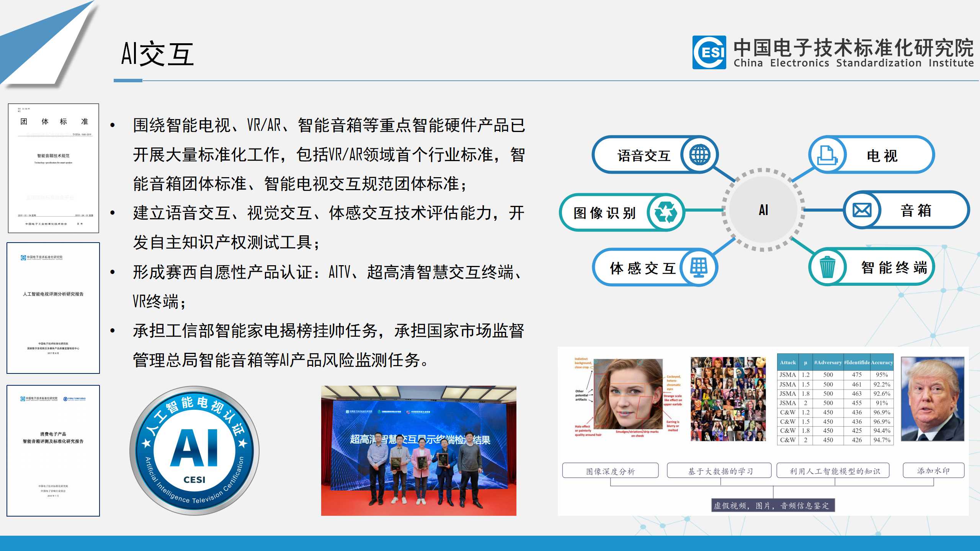Select the 音箱 pill label
Image resolution: width=980 pixels, height=551 pixels.
click(916, 210)
